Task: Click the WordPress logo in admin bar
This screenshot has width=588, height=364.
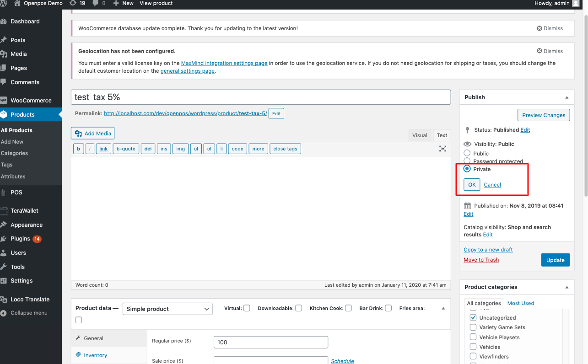Action: coord(4,3)
